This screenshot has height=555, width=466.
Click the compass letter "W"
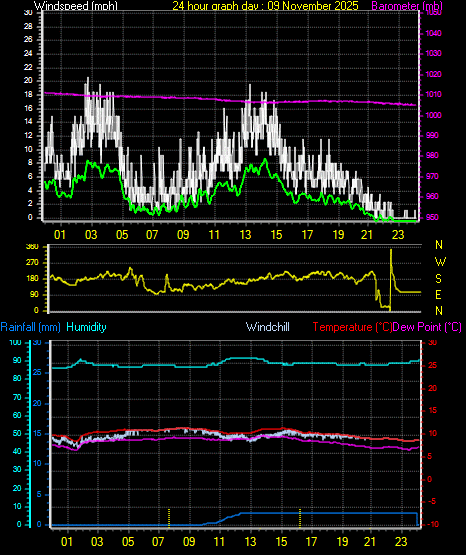click(x=440, y=262)
